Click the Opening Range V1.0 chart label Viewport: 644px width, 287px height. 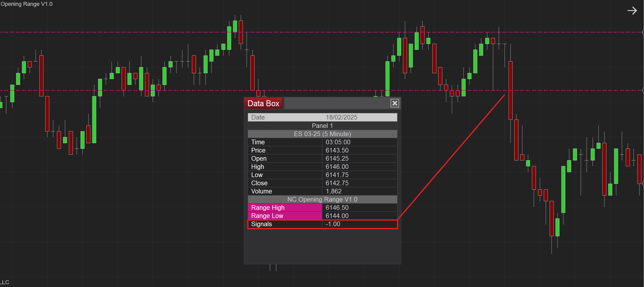pyautogui.click(x=26, y=4)
